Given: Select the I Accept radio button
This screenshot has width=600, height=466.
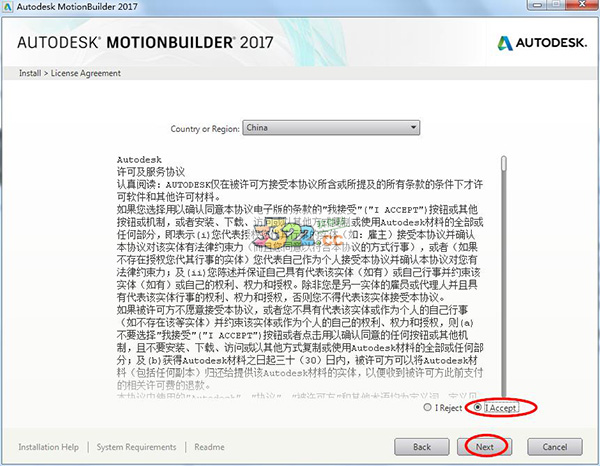Looking at the screenshot, I should (x=477, y=407).
